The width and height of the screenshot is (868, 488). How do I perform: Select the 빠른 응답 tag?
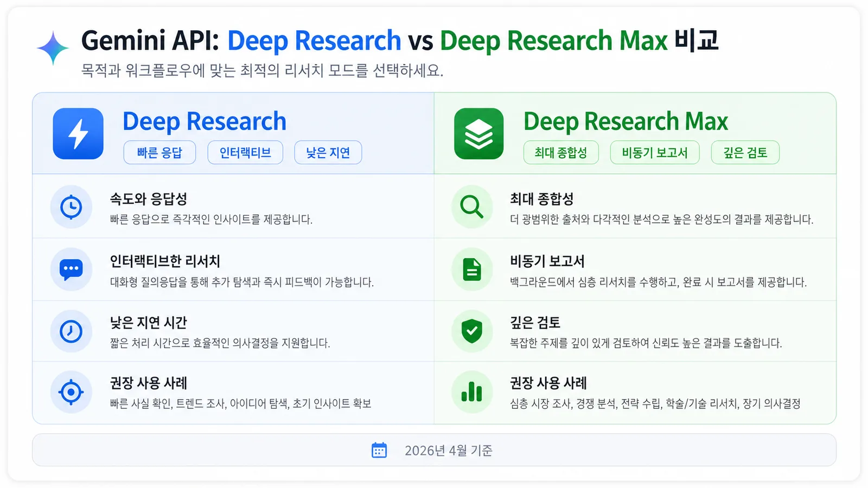click(159, 152)
